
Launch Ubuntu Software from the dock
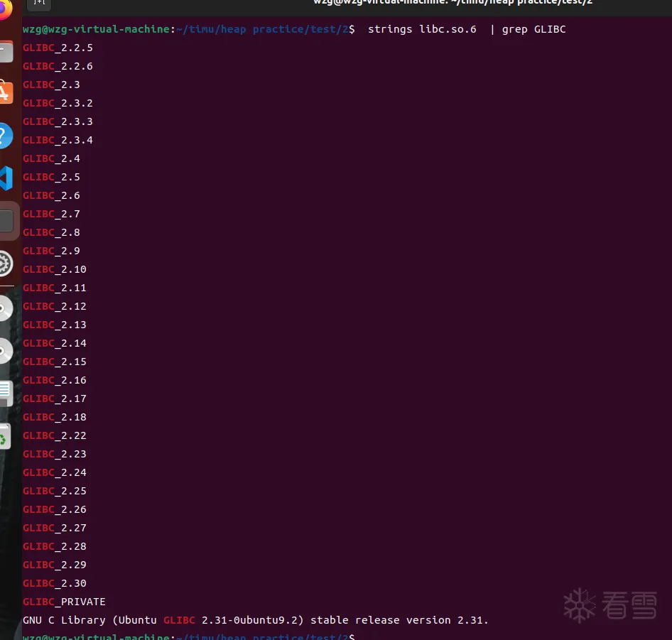6,92
